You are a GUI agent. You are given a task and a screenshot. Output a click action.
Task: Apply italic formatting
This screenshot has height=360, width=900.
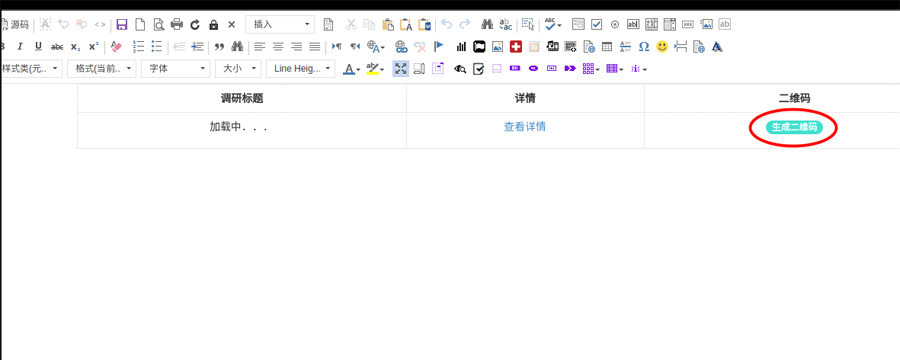pyautogui.click(x=20, y=47)
